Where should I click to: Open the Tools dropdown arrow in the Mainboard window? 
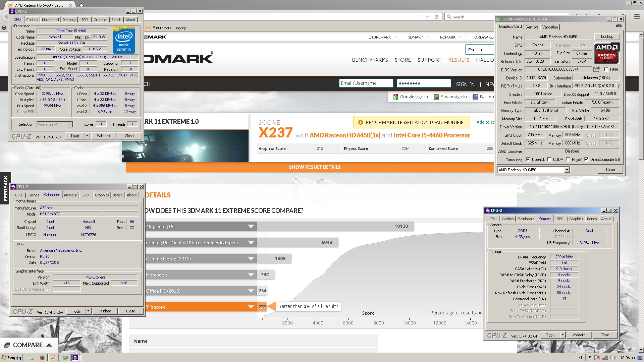(x=88, y=311)
